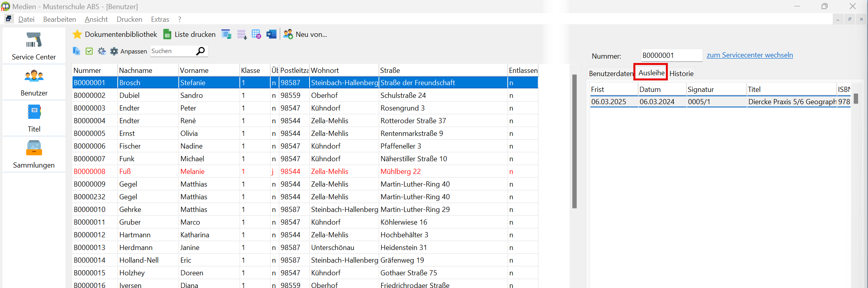Select the Funk Michael row
868x288 pixels.
tap(305, 159)
